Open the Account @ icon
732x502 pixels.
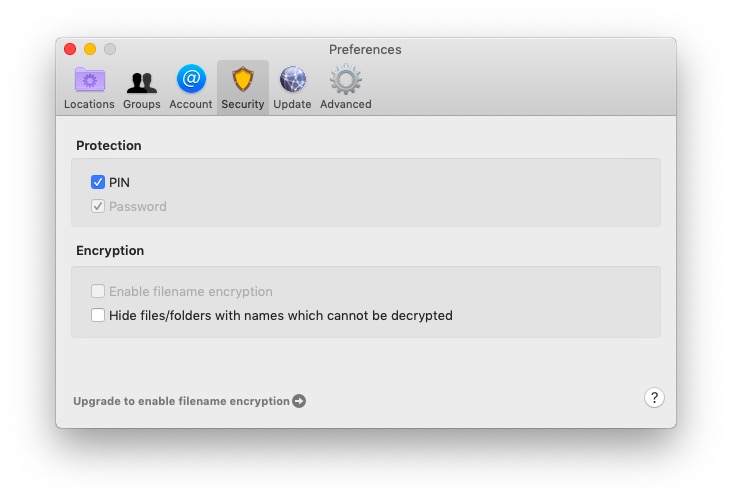191,78
